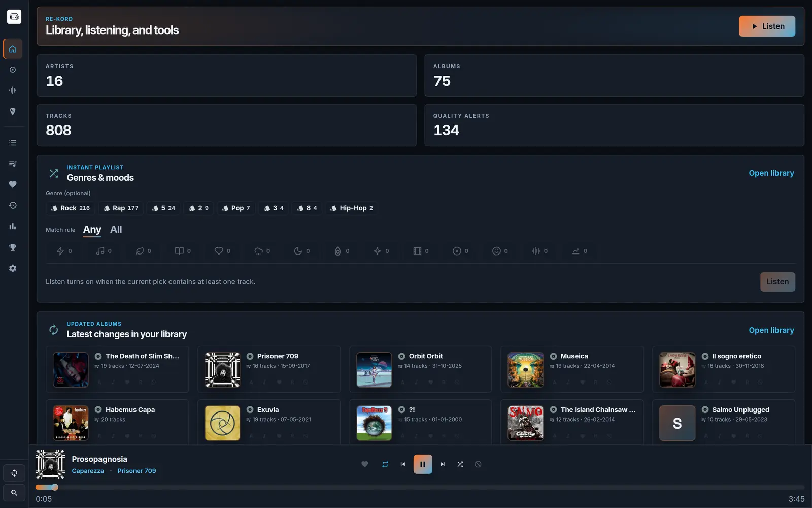Screen dimensions: 812x508
Task: Toggle the Hip-Hop 2 genre chip
Action: pos(352,208)
